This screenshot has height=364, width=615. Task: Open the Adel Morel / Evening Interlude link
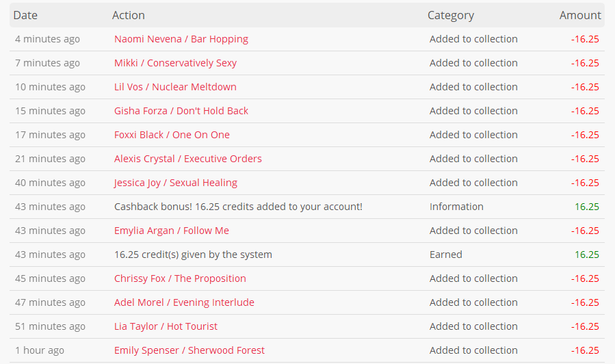pos(184,302)
